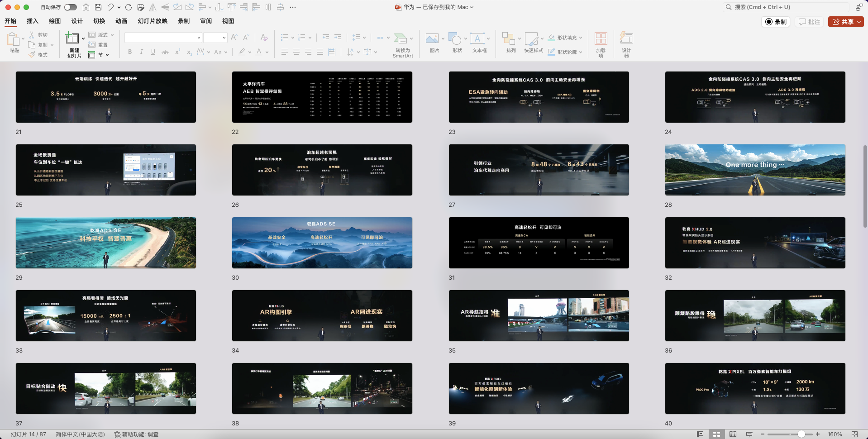Click the 剪切 (cut) scissors button
Image resolution: width=868 pixels, height=439 pixels.
[38, 35]
